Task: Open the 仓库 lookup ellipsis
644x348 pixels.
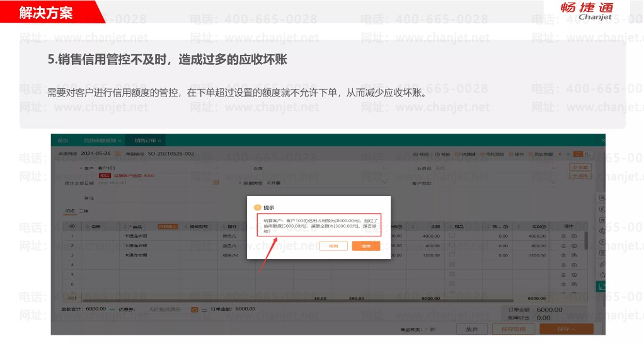Action: (x=384, y=168)
